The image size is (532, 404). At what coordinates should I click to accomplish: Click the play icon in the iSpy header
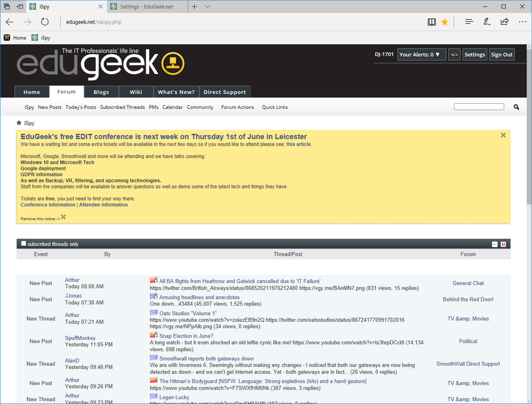coord(495,245)
